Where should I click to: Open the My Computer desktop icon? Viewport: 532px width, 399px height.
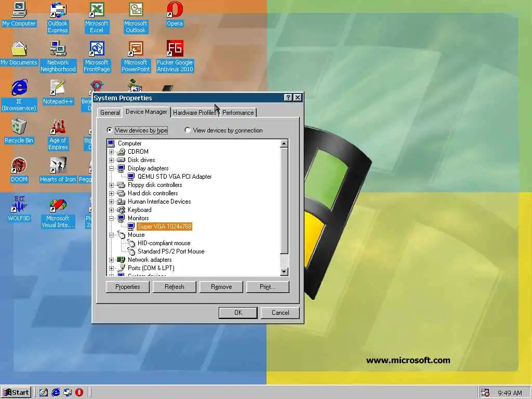click(x=19, y=14)
